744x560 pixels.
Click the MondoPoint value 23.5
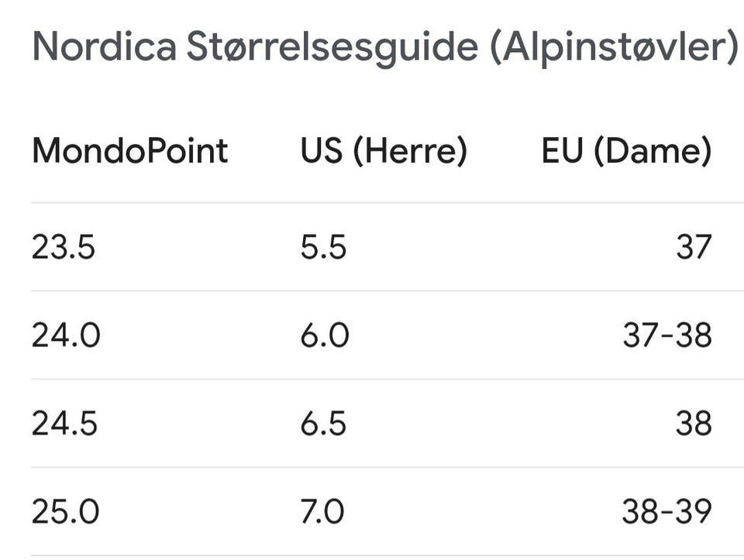[64, 248]
